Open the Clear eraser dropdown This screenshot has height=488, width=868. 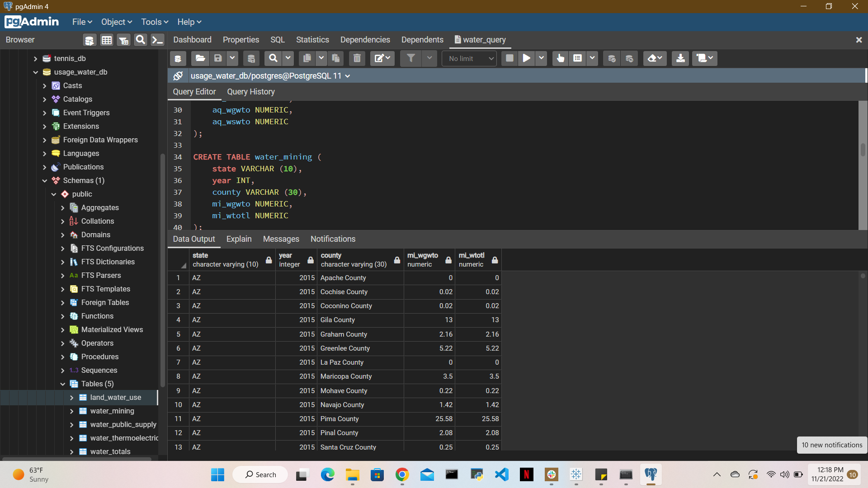pos(655,58)
